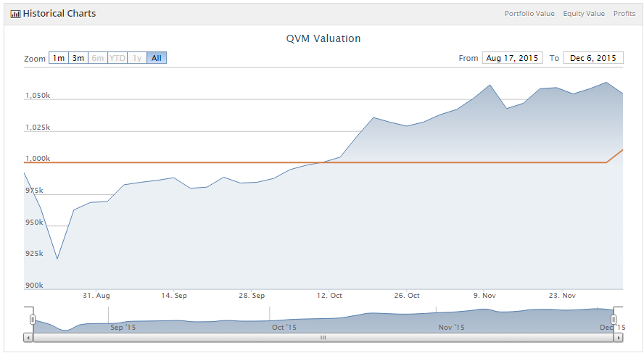
Task: Click the From label text
Action: click(x=468, y=58)
